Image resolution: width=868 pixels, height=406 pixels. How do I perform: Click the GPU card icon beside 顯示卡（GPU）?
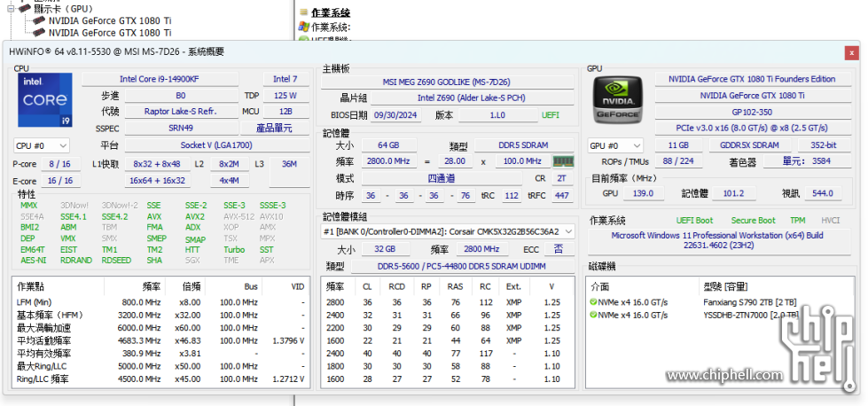click(x=24, y=8)
